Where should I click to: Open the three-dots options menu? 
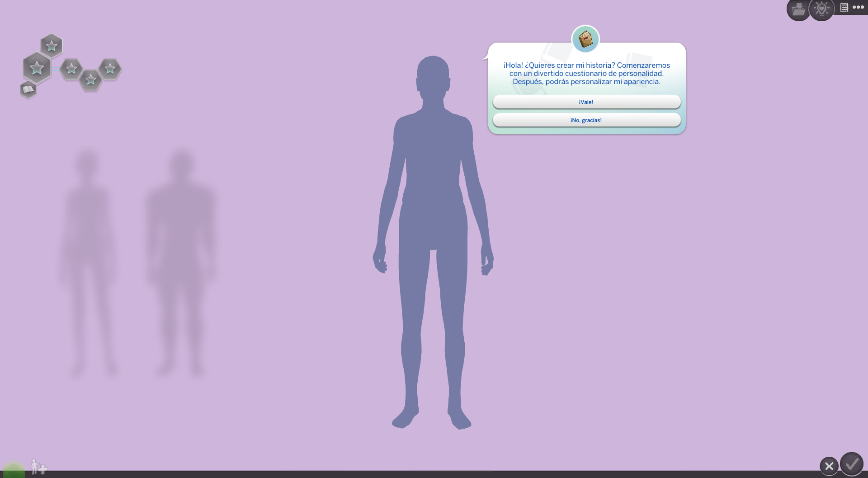[858, 7]
